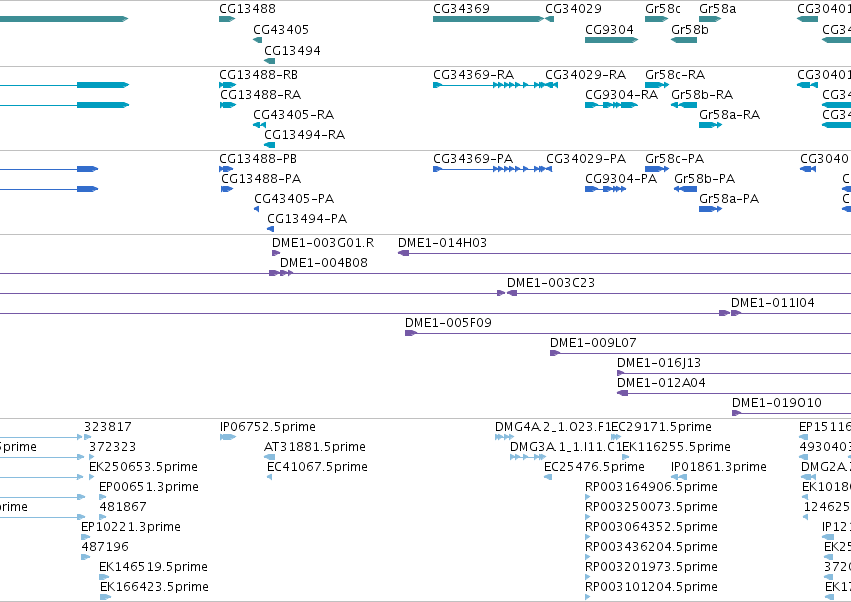This screenshot has width=851, height=602.
Task: Click the CG9304-PA protein label
Action: pyautogui.click(x=621, y=179)
